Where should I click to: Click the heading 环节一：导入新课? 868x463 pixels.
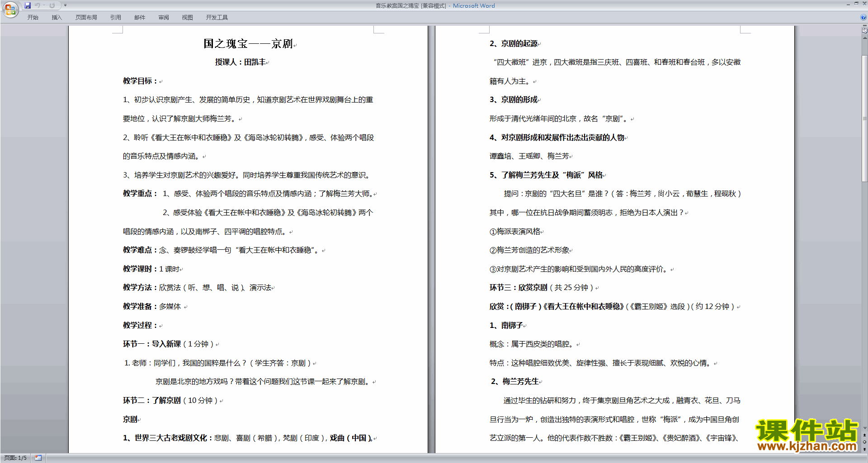(152, 344)
